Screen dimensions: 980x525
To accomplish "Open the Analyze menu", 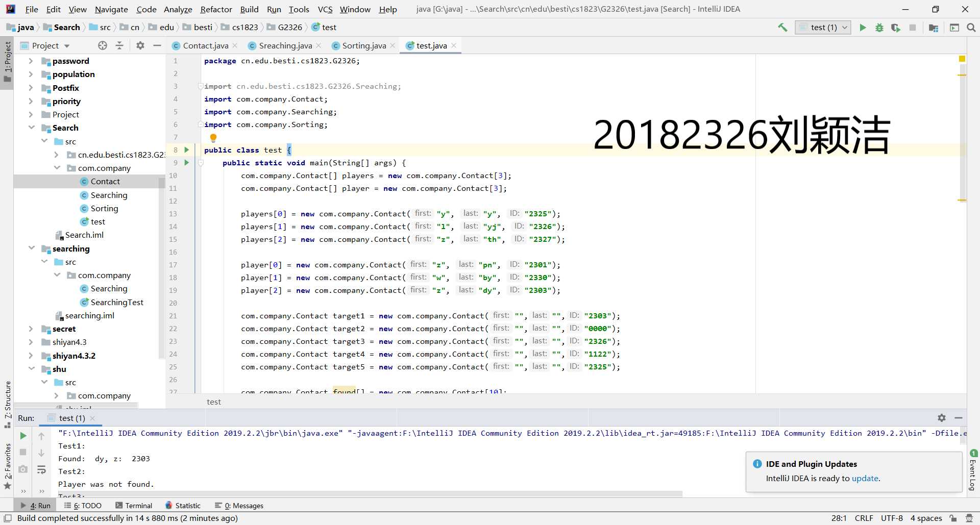I will (178, 9).
